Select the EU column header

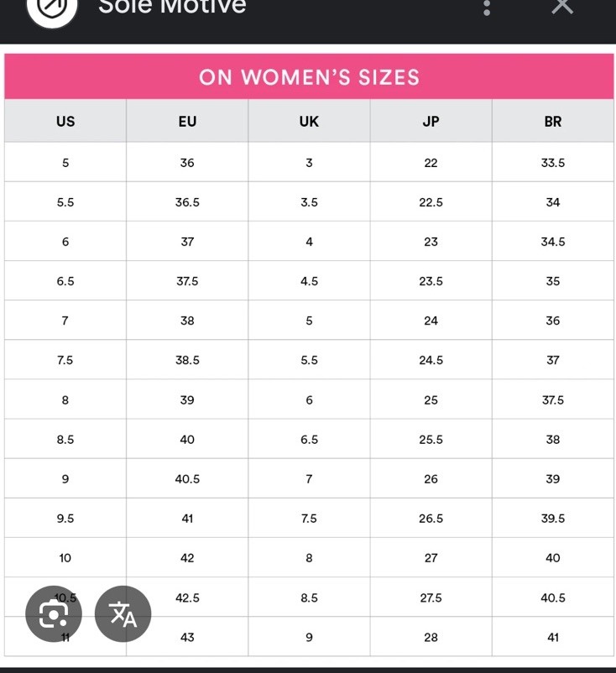click(187, 121)
